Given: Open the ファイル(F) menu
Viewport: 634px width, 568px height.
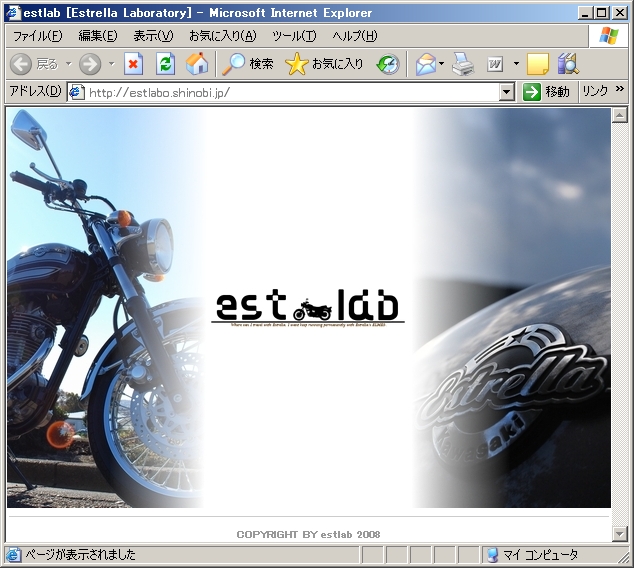Looking at the screenshot, I should coord(38,36).
